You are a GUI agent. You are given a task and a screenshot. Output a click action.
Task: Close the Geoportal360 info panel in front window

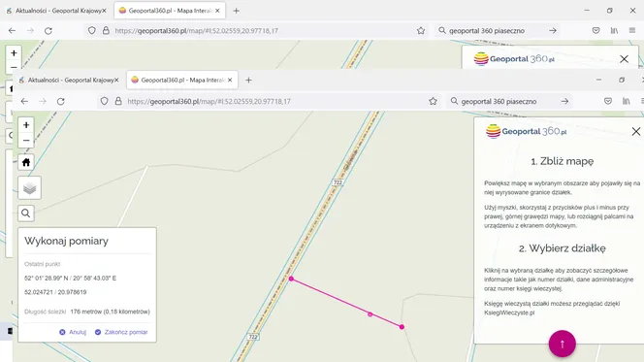(x=636, y=131)
